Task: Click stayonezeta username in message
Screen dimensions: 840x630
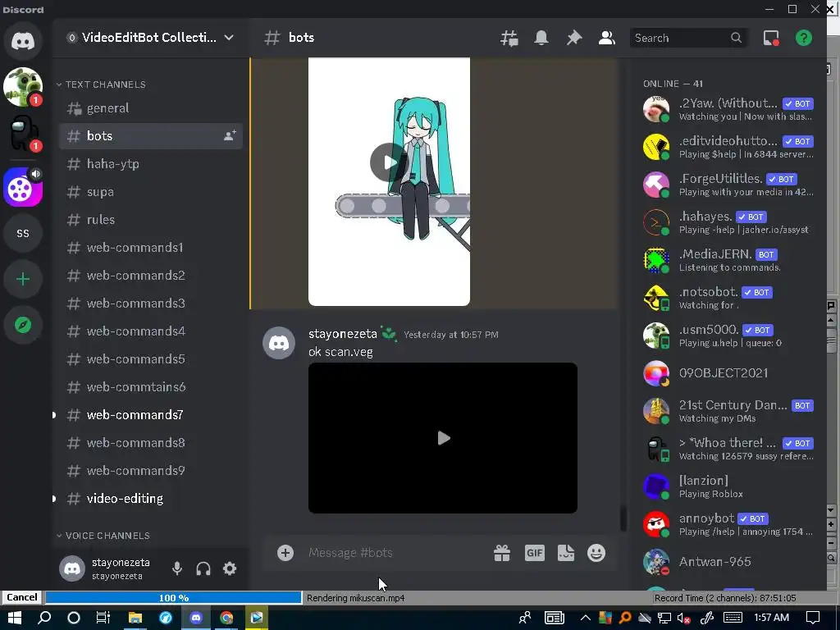Action: click(x=343, y=334)
